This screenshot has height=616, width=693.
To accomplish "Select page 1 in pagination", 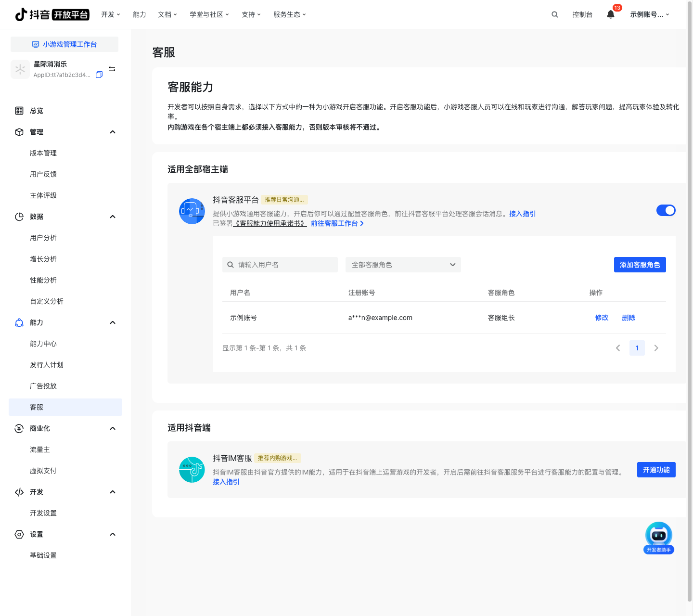I will [637, 348].
